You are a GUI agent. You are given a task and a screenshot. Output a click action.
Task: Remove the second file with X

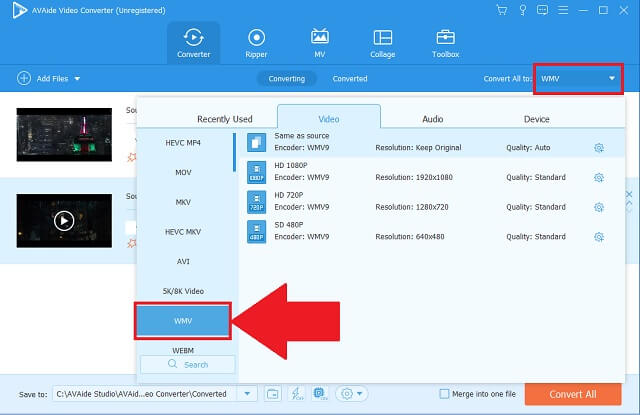629,194
